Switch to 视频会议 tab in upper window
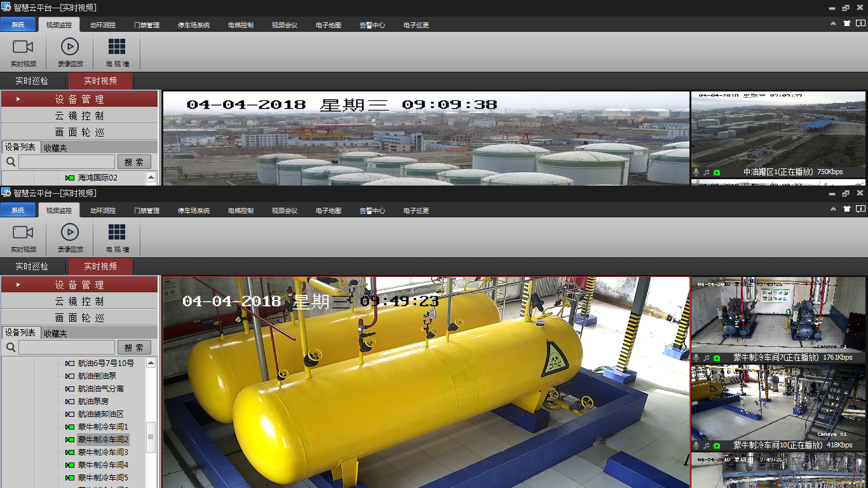 coord(285,25)
